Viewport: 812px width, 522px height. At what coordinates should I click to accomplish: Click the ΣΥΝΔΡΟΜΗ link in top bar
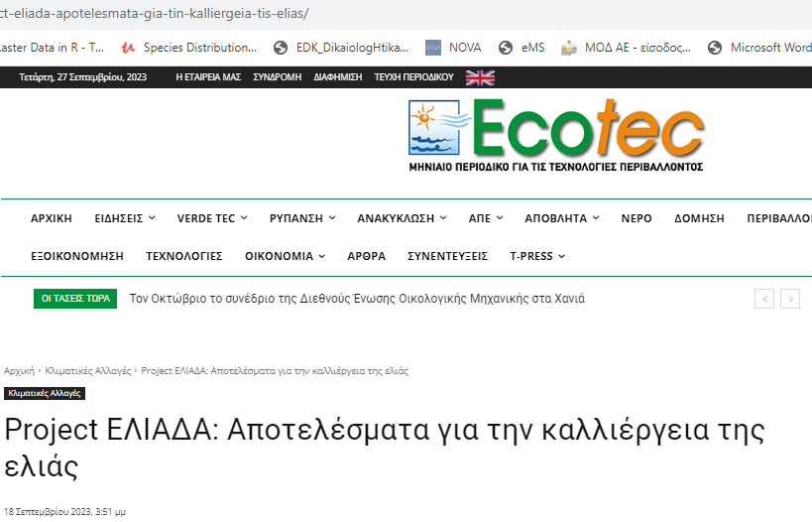click(x=277, y=77)
